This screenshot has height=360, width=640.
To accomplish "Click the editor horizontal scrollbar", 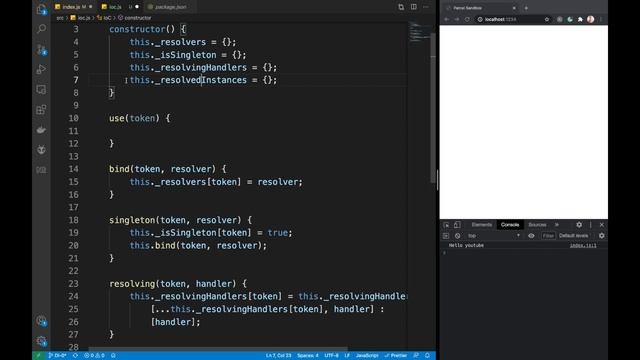I will point(218,349).
